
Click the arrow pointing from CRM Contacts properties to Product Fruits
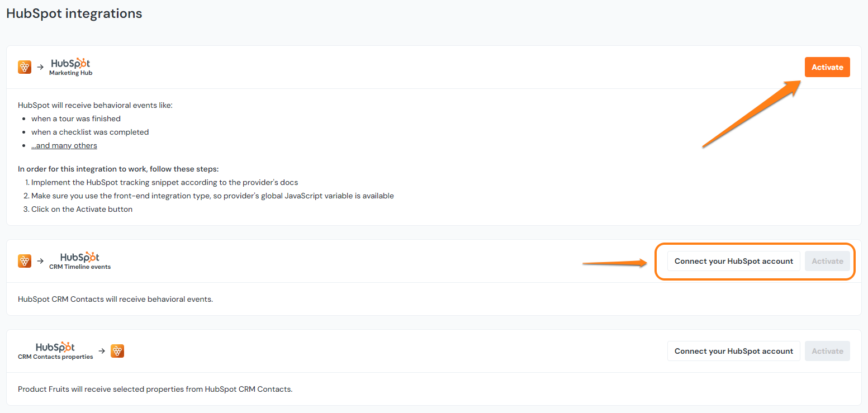coord(101,350)
